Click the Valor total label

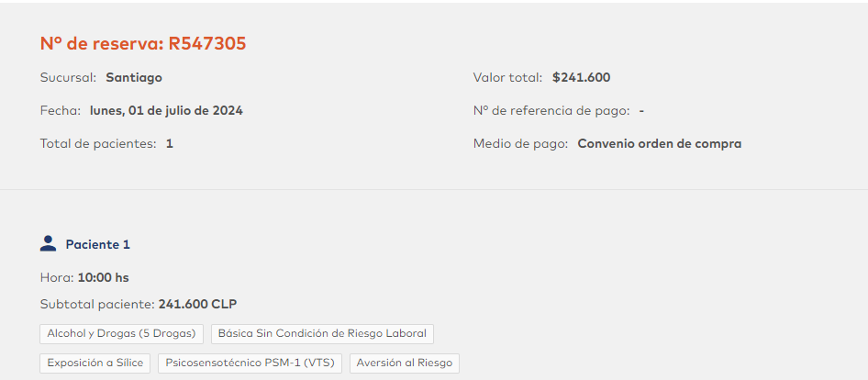tap(508, 78)
